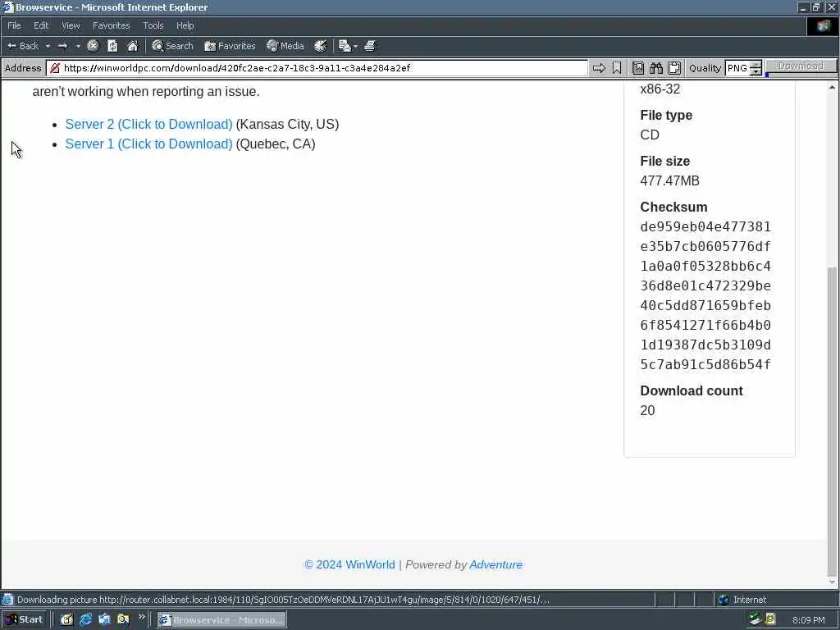Click the binoculars find icon
The image size is (840, 630).
(x=656, y=68)
